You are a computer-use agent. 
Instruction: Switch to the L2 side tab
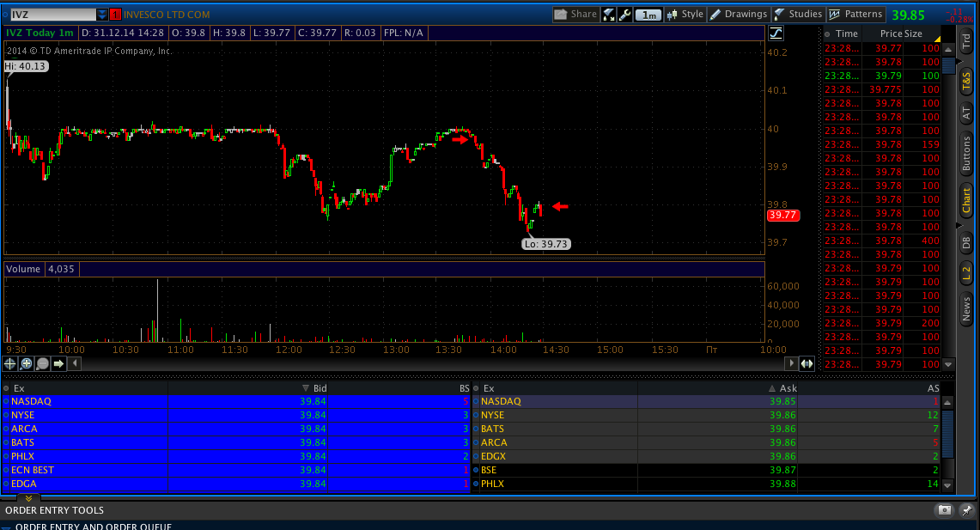click(x=966, y=272)
